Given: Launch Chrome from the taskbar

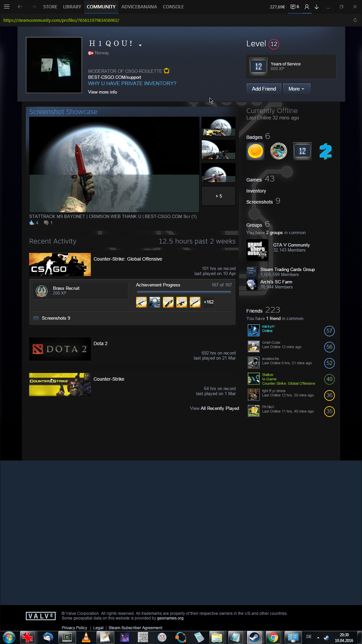Looking at the screenshot, I should pyautogui.click(x=273, y=637).
